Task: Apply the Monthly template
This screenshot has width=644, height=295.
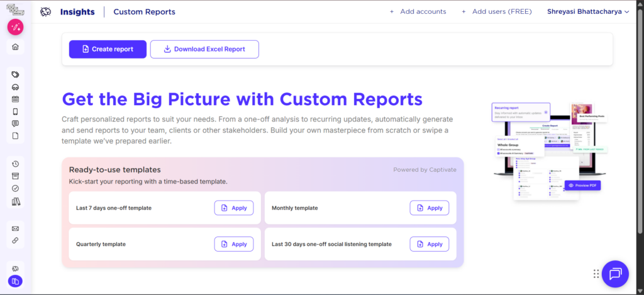Action: click(429, 208)
